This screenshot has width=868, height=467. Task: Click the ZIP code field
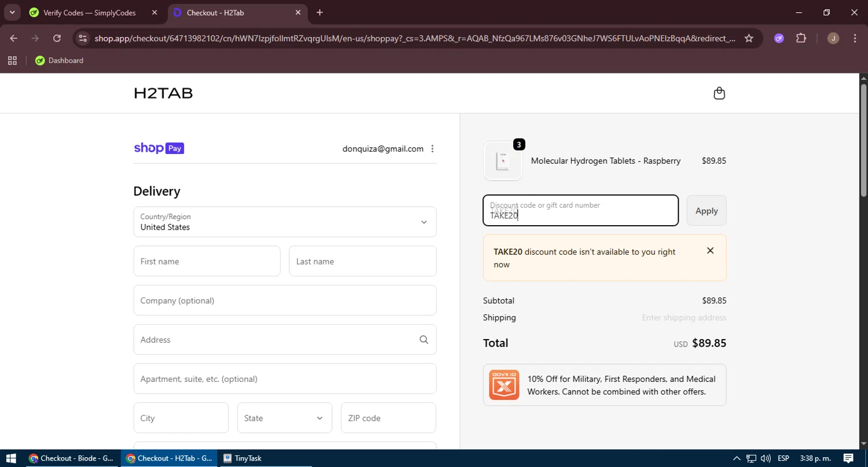[x=388, y=418]
